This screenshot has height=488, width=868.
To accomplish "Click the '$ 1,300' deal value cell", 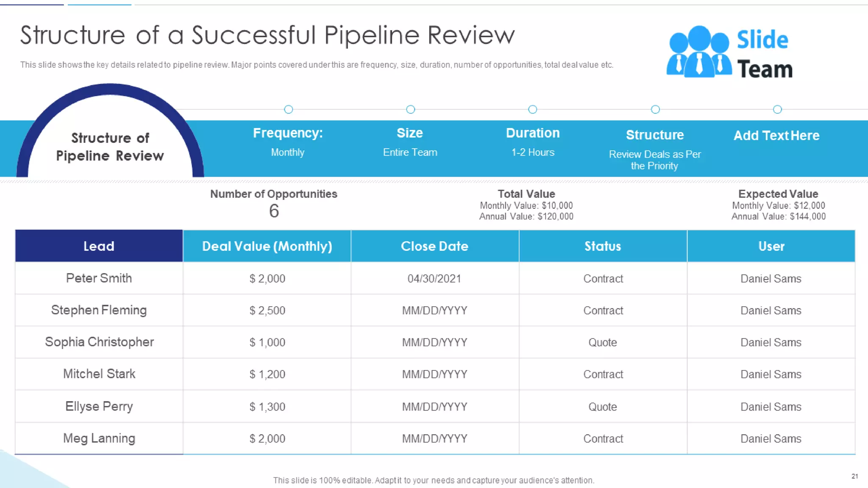I will click(267, 407).
